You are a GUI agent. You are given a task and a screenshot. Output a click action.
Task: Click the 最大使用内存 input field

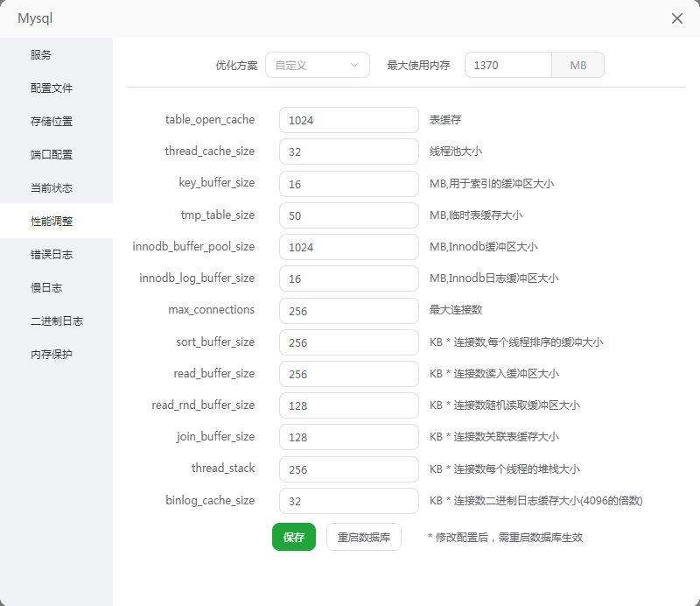tap(508, 65)
